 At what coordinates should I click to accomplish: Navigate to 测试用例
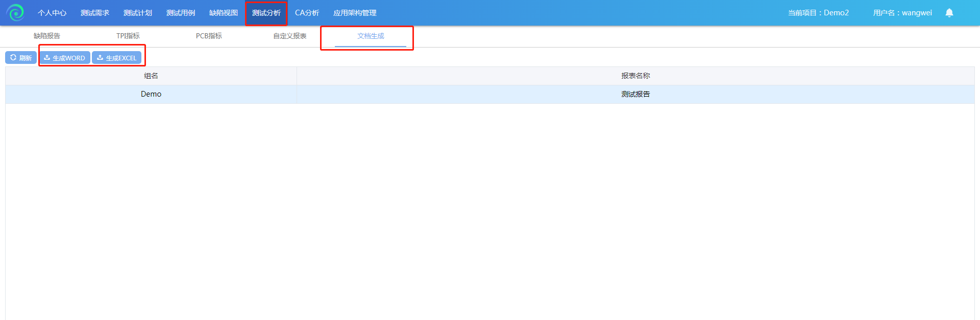pyautogui.click(x=181, y=13)
